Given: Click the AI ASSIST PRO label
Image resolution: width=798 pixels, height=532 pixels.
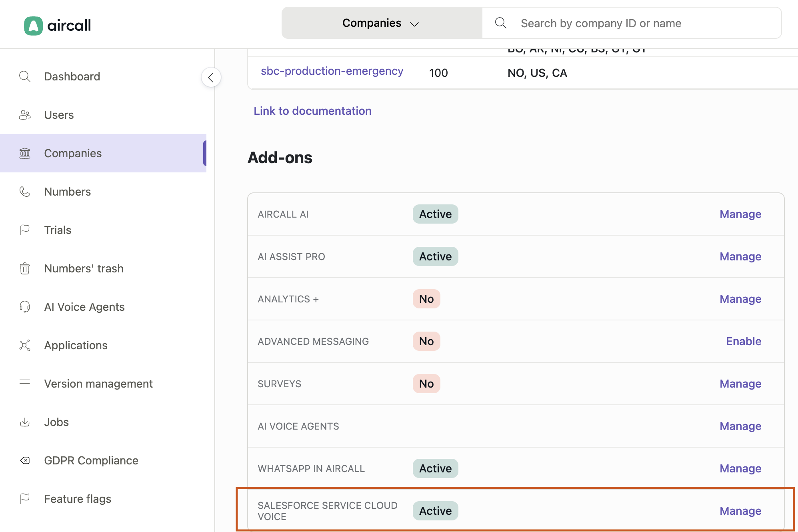Looking at the screenshot, I should click(x=291, y=257).
